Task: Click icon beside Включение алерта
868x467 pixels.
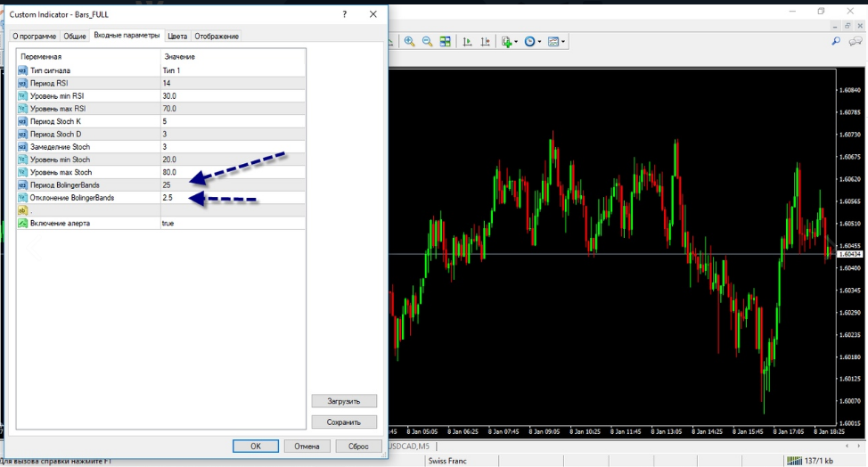Action: click(22, 223)
